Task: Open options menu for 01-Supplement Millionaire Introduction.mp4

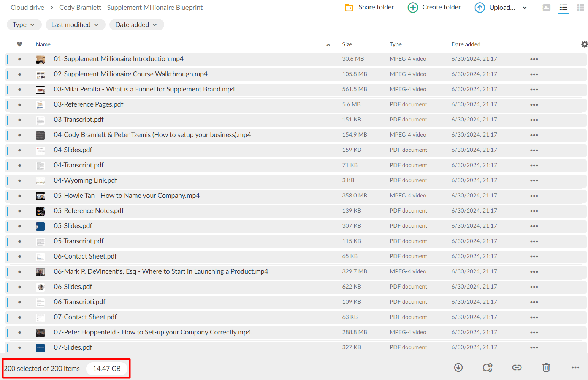Action: click(534, 59)
